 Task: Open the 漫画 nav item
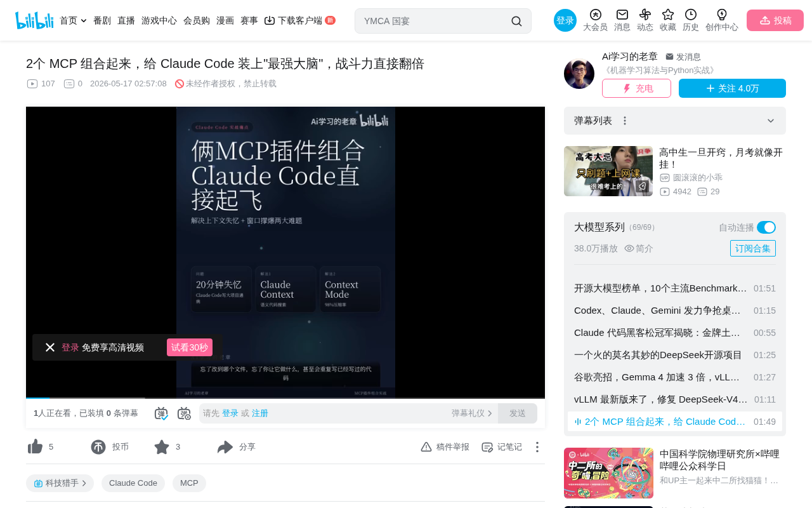tap(225, 20)
